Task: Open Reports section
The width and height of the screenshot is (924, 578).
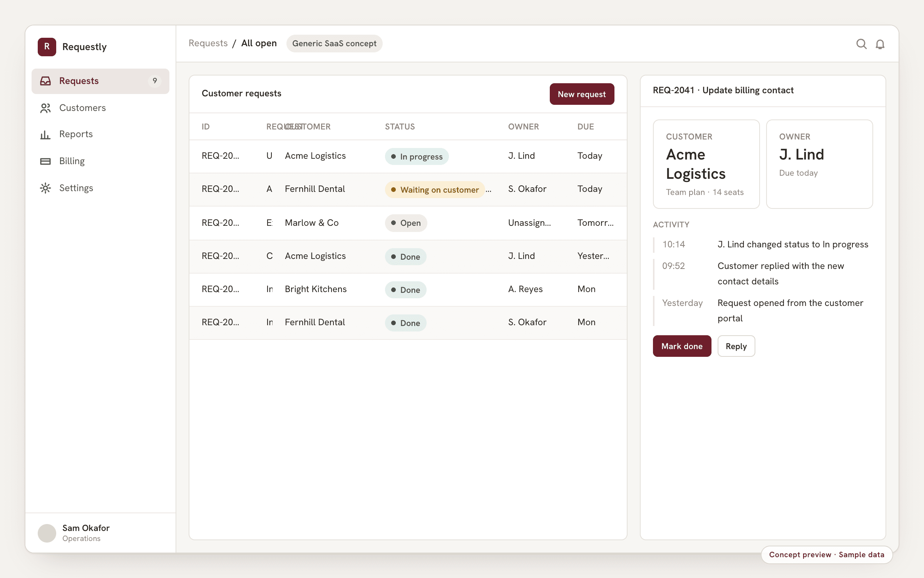Action: (x=100, y=134)
